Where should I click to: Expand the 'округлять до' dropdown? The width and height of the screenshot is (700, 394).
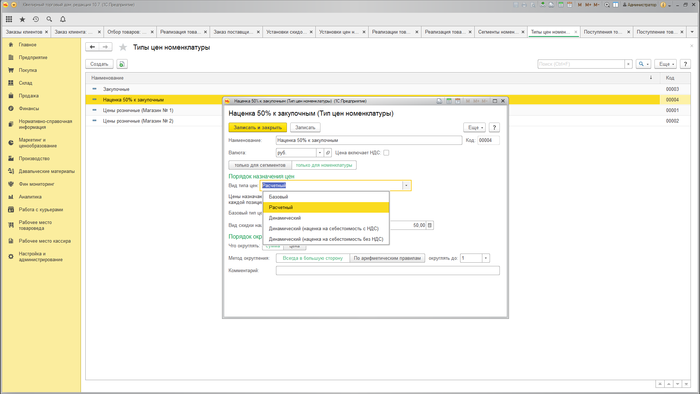tap(486, 258)
